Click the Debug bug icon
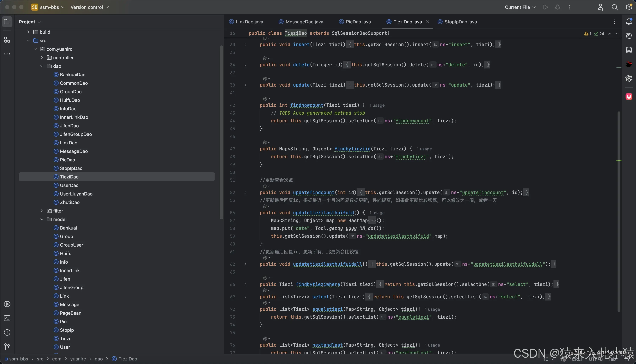 [557, 7]
